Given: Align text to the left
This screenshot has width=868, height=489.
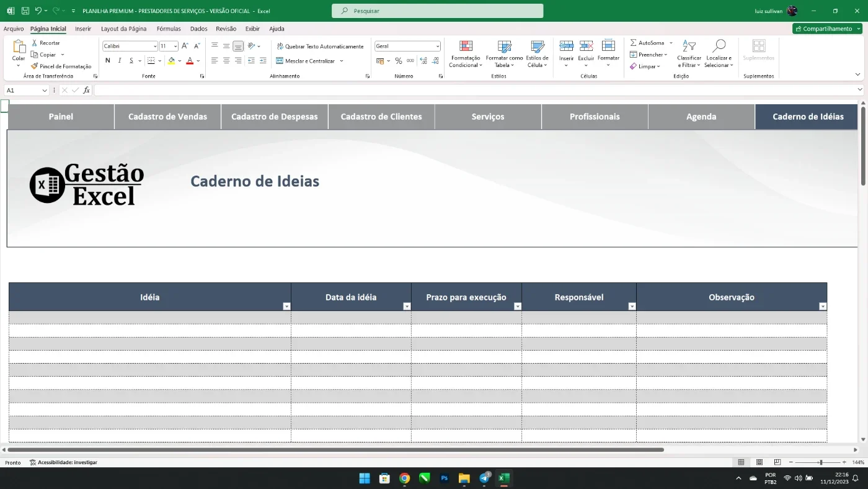Looking at the screenshot, I should [x=215, y=61].
